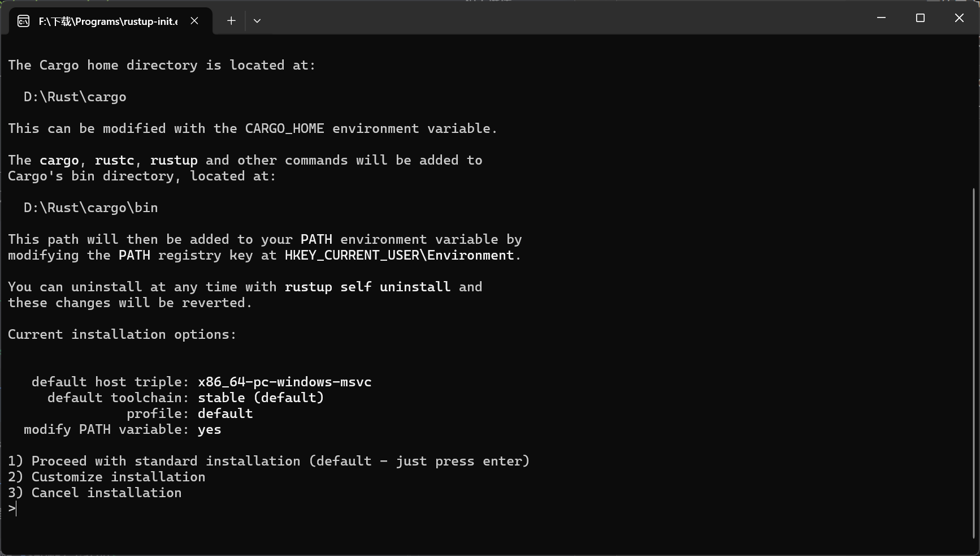The width and height of the screenshot is (980, 556).
Task: Close the terminal window
Action: click(x=959, y=18)
